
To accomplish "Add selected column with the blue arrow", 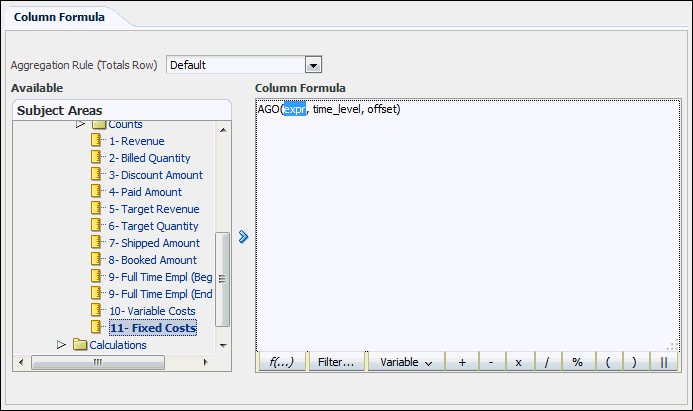I will point(243,236).
